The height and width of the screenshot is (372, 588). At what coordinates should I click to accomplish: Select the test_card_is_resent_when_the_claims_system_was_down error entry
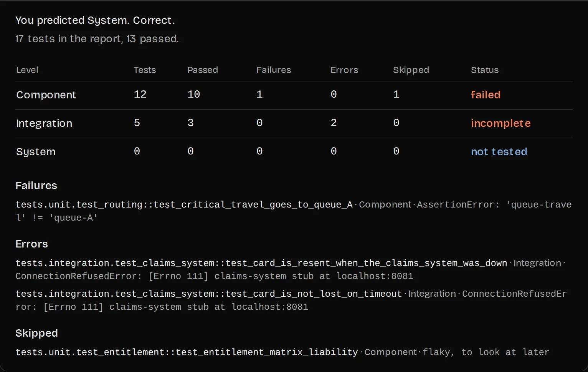pyautogui.click(x=291, y=269)
